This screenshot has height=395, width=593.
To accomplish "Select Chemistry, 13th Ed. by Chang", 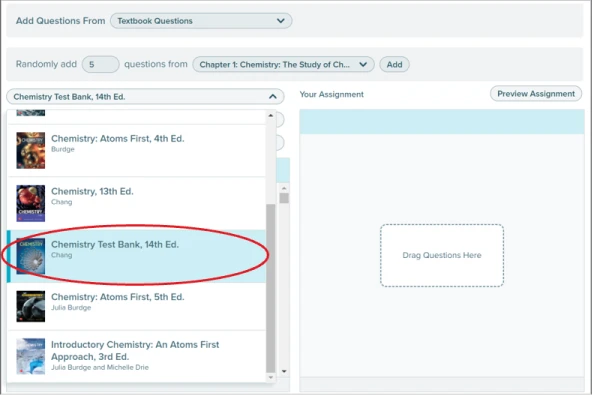I will [137, 203].
